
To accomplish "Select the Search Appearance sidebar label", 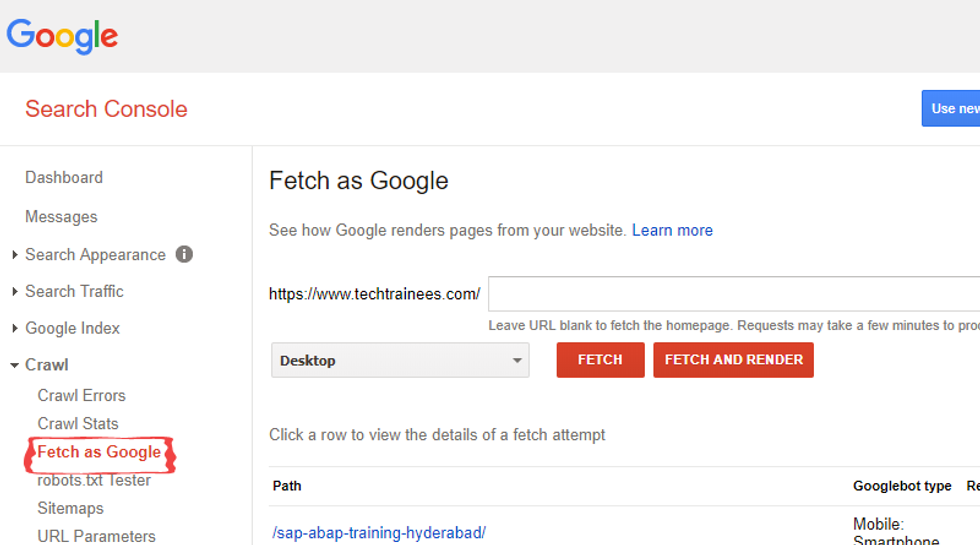I will click(95, 255).
